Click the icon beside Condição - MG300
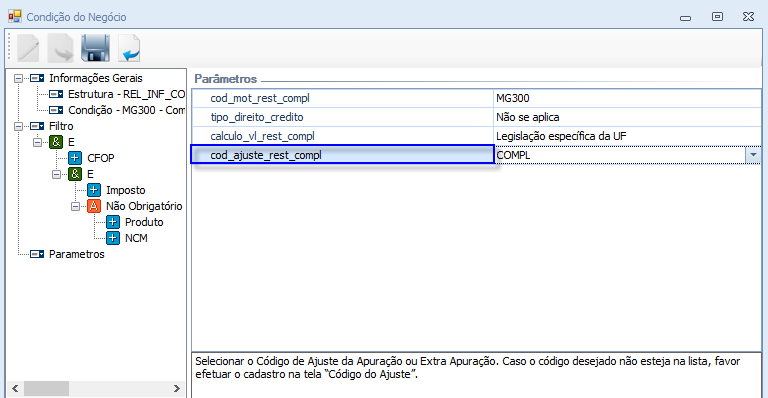768x398 pixels. pyautogui.click(x=56, y=110)
